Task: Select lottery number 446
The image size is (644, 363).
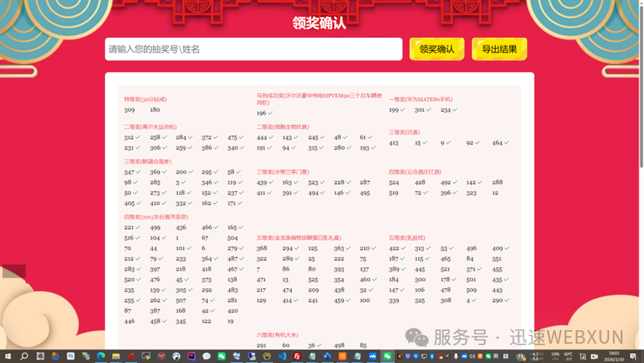Action: [x=130, y=321]
